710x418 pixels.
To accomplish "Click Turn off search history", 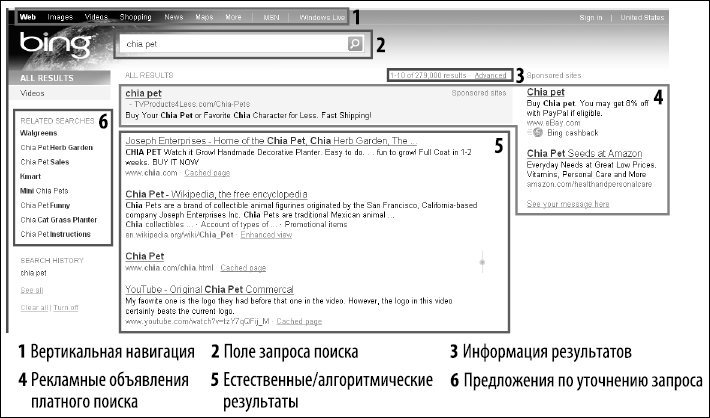I will pyautogui.click(x=66, y=307).
